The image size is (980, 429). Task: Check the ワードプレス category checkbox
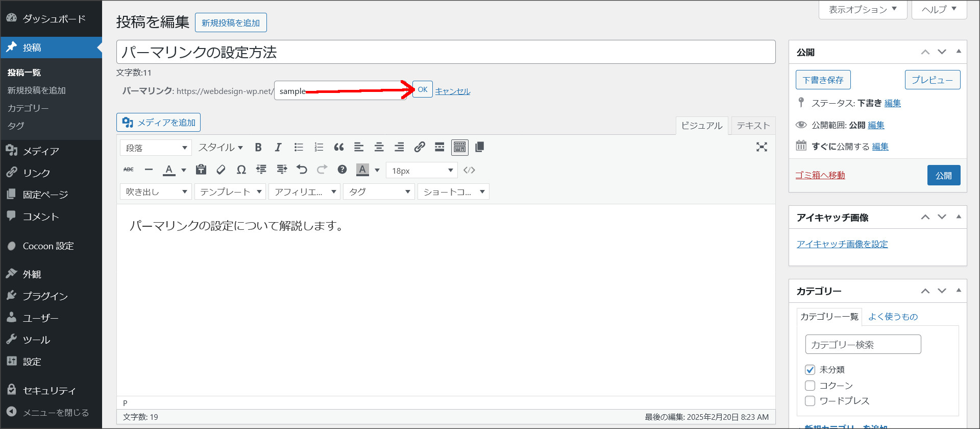[810, 401]
